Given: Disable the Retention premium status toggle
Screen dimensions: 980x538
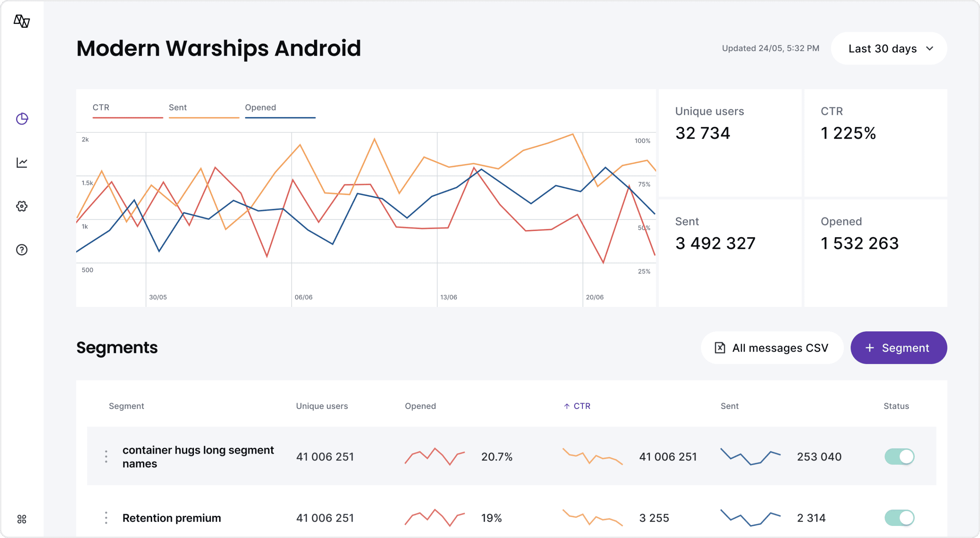Looking at the screenshot, I should 900,518.
